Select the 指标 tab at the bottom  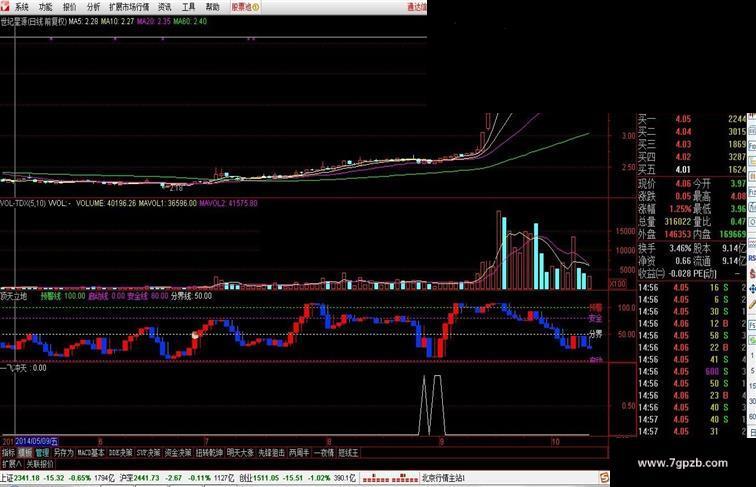(8, 452)
